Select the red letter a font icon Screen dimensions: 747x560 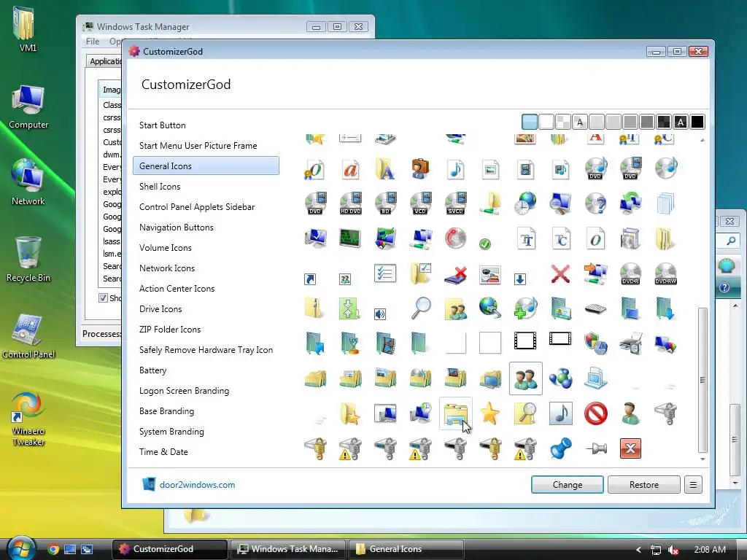point(351,168)
